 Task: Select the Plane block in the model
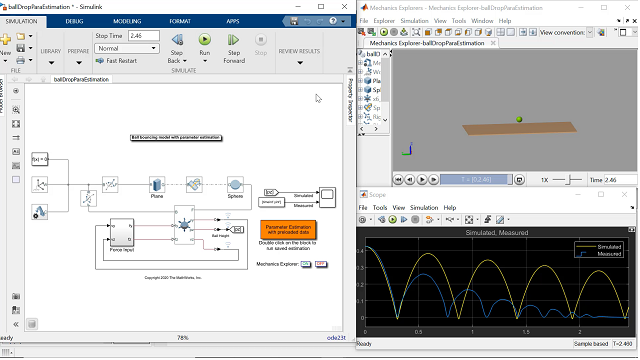coord(157,184)
